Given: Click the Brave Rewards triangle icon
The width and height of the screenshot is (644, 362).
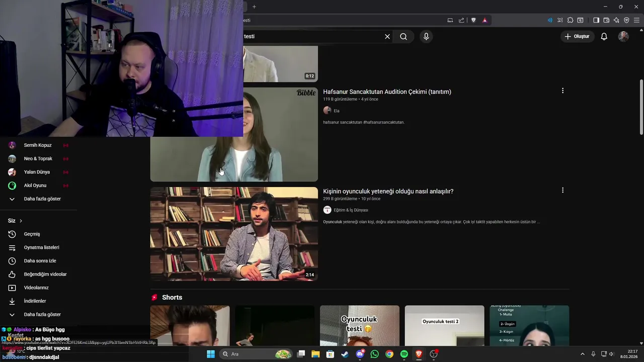Looking at the screenshot, I should click(x=485, y=20).
